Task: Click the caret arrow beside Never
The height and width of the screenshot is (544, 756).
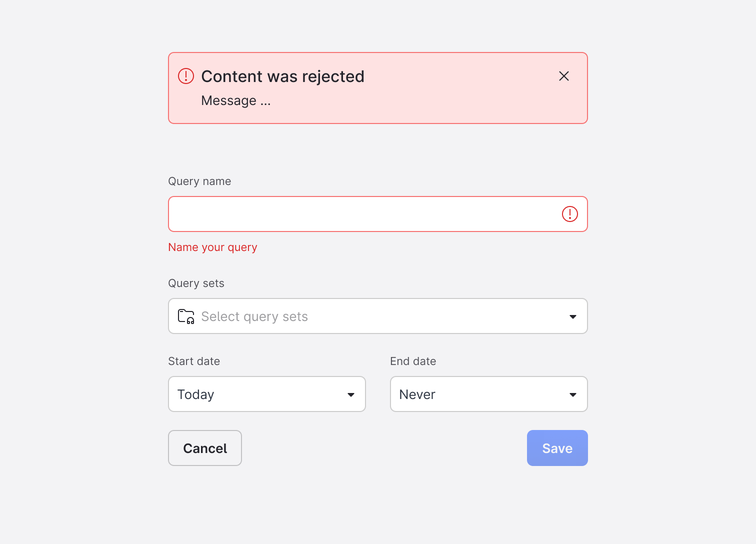Action: click(x=573, y=394)
